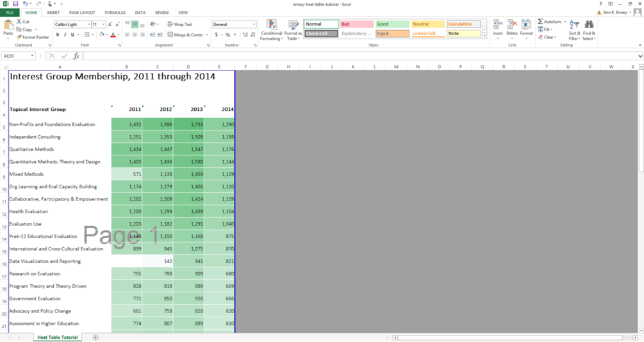Viewport: 644px width, 342px height.
Task: Open the FILE tab
Action: (x=10, y=13)
